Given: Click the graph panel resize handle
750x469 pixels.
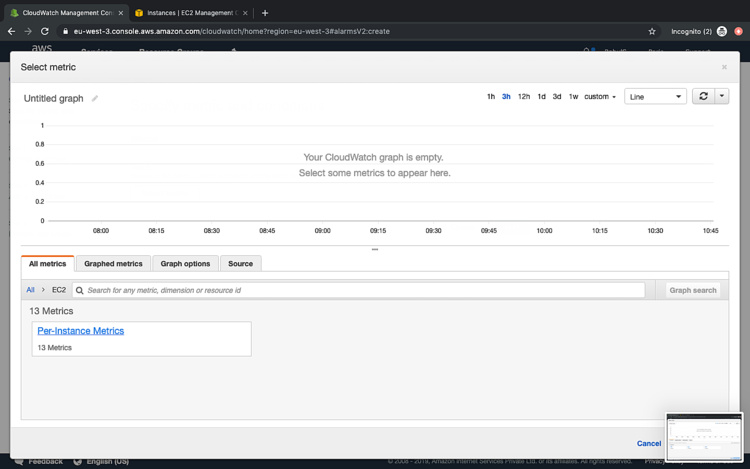Looking at the screenshot, I should 375,249.
